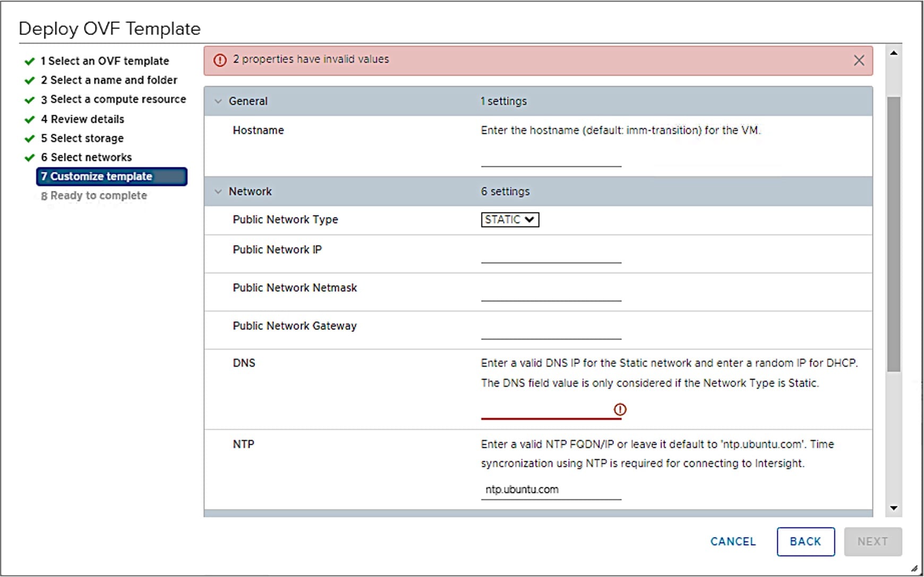Click the checkmark beside 6 Select networks
Screen dimensions: 924x577
tap(28, 157)
